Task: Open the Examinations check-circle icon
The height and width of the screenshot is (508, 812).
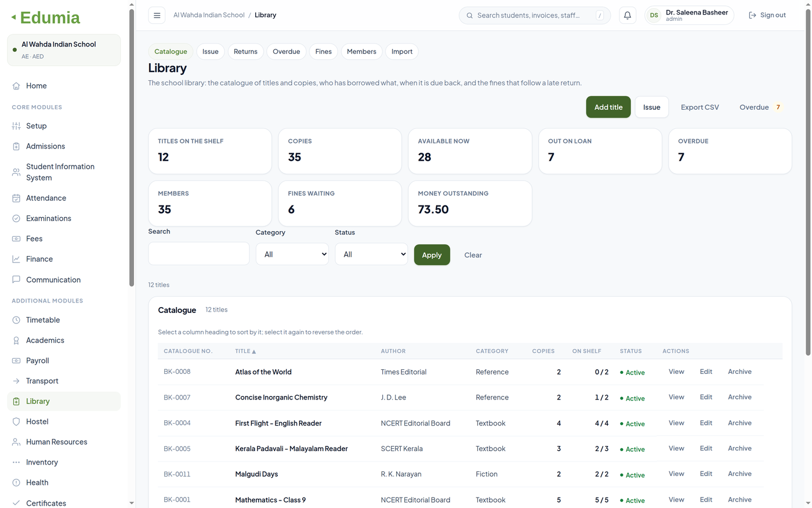Action: click(16, 218)
